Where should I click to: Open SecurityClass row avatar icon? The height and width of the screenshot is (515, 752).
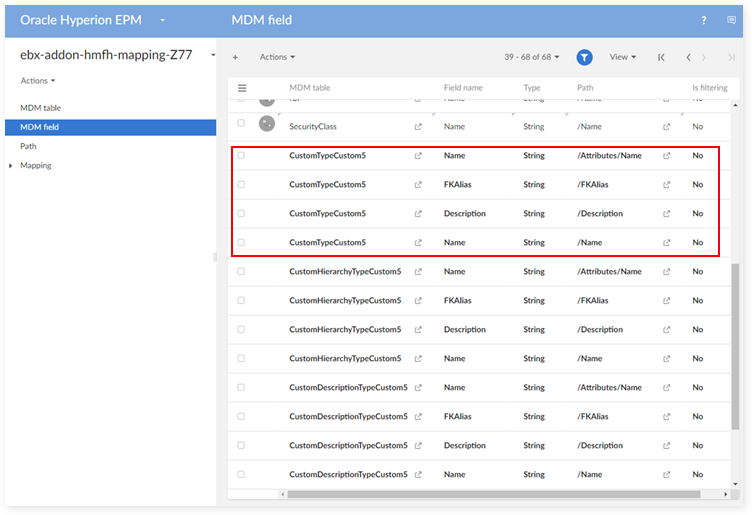267,124
